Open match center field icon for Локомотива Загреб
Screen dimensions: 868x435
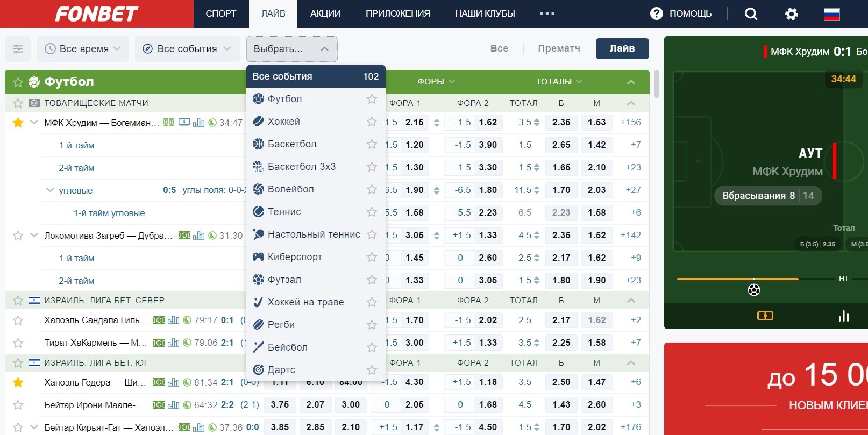[184, 236]
